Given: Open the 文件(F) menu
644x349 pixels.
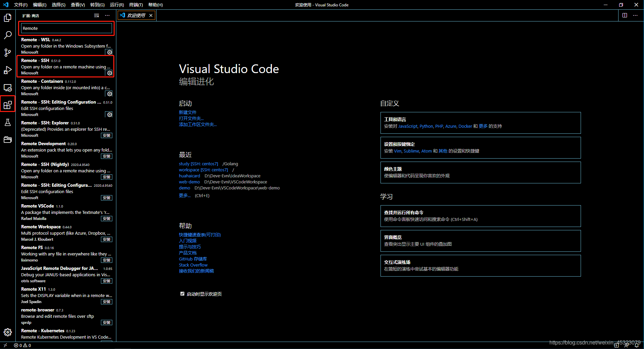Looking at the screenshot, I should (x=21, y=5).
